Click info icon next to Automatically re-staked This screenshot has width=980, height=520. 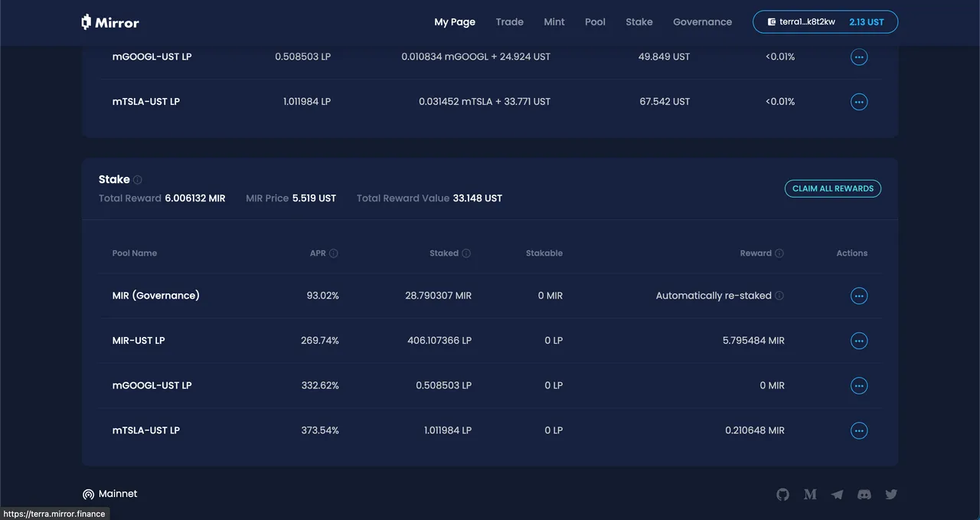coord(779,296)
